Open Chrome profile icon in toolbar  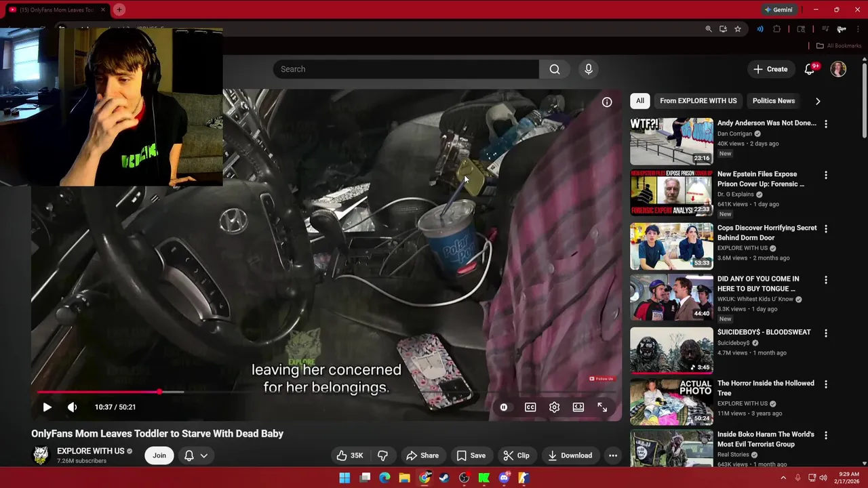[842, 29]
